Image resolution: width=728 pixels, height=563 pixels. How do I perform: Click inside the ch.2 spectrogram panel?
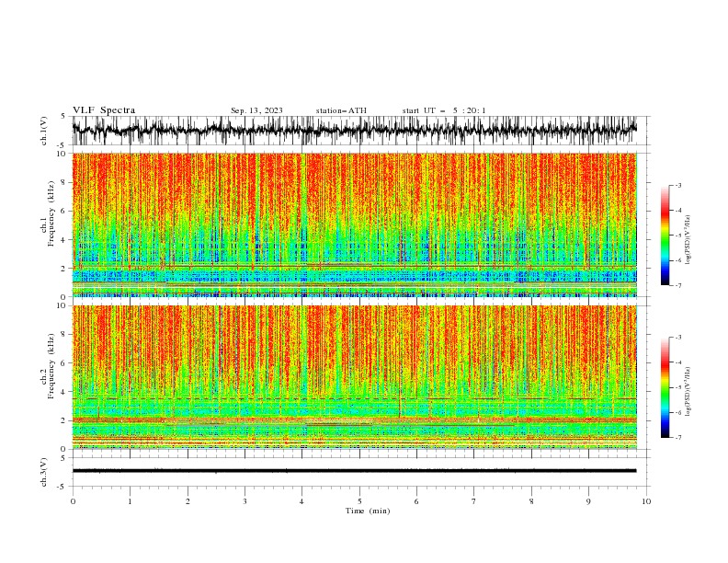coord(355,377)
